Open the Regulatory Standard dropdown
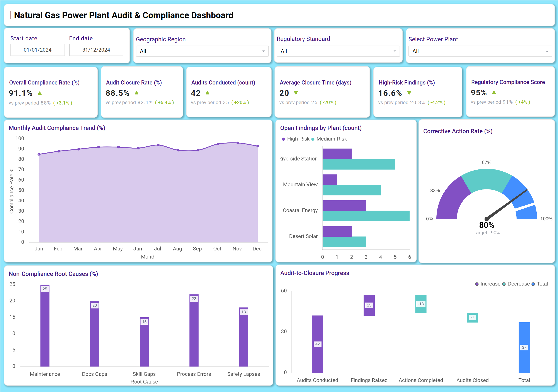This screenshot has height=392, width=558. point(338,51)
